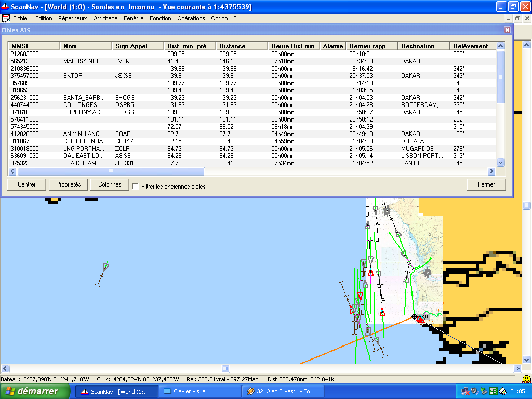Enable Filtrer les anciennes cibles checkbox

[136, 187]
